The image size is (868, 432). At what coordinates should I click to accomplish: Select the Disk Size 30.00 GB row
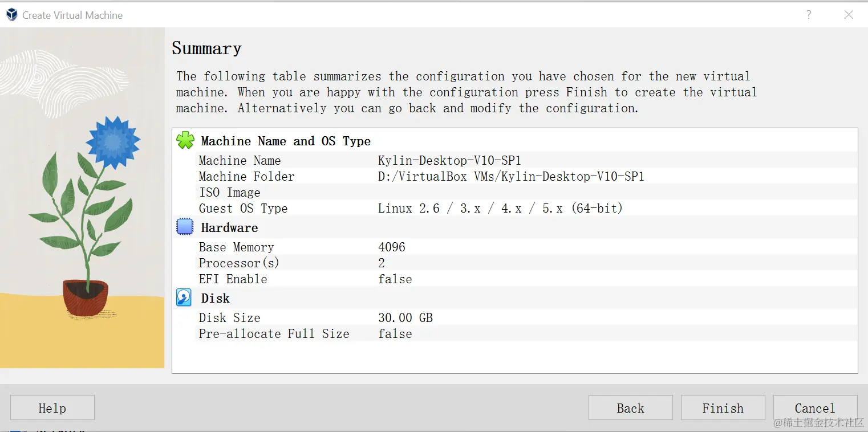point(515,317)
